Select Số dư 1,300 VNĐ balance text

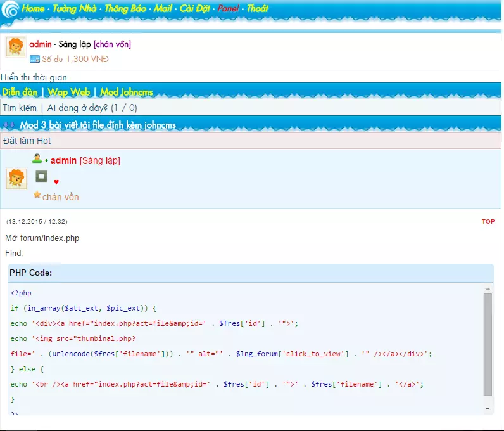coord(75,59)
